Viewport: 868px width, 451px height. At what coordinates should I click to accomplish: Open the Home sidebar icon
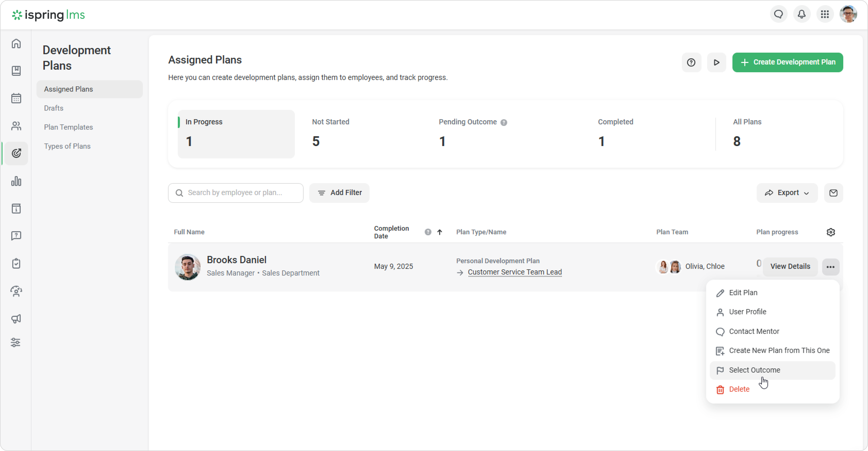[x=16, y=44]
